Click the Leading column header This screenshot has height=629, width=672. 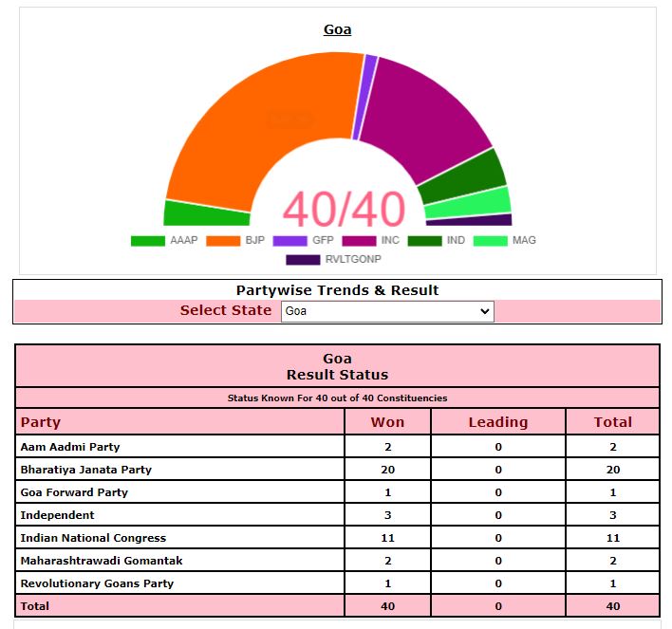pos(498,422)
